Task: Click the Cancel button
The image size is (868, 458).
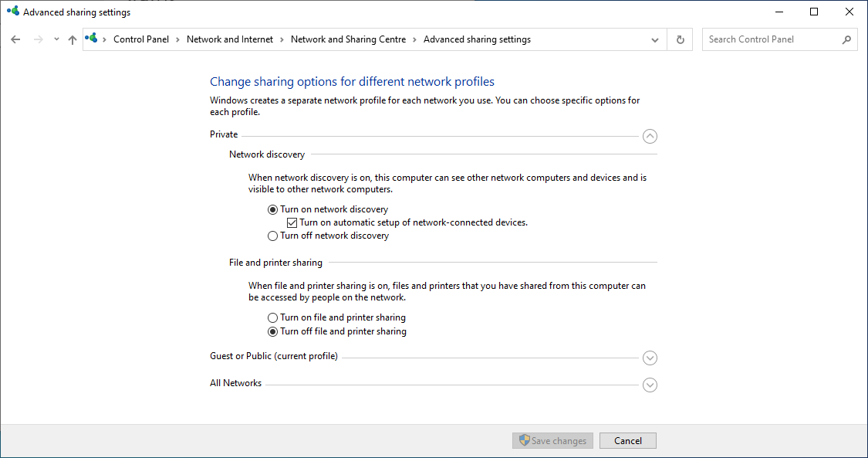Action: [628, 441]
